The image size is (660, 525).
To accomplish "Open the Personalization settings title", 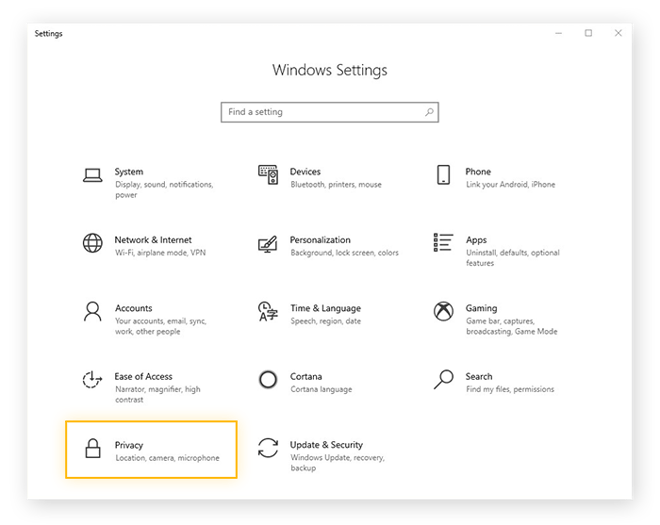I will 320,240.
